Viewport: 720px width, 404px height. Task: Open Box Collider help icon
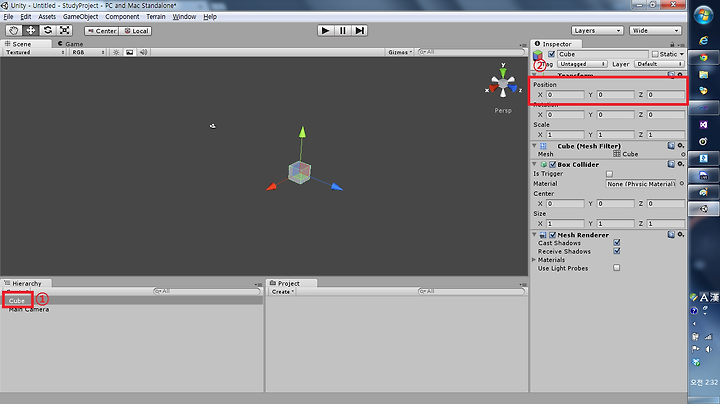(x=671, y=164)
